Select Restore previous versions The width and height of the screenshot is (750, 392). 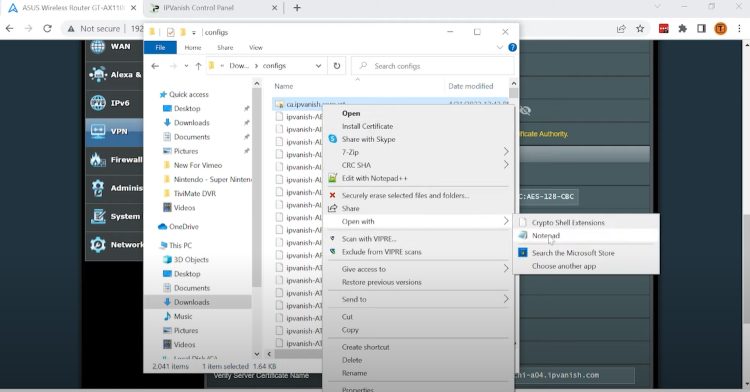(382, 282)
